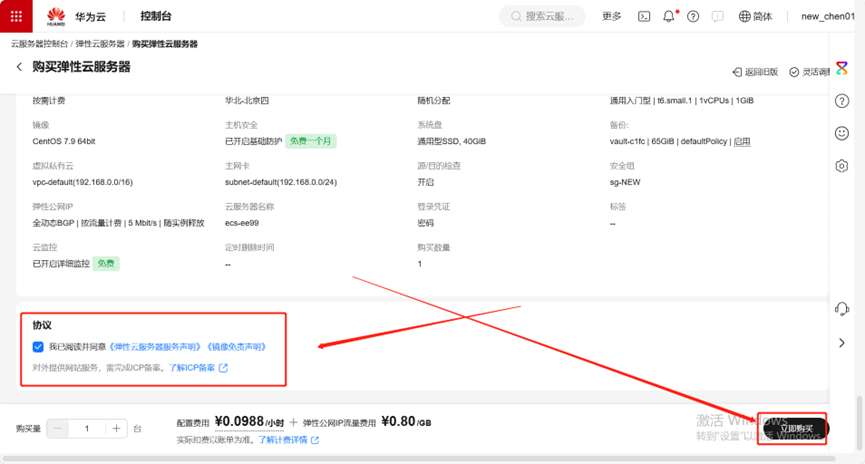865x464 pixels.
Task: Toggle the 我已阅读并同意 agreement checkbox
Action: tap(38, 347)
